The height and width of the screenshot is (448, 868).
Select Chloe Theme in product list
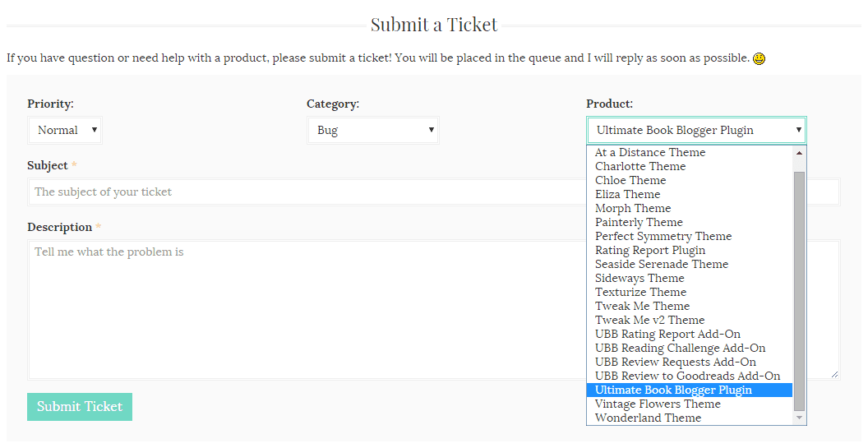(x=630, y=180)
